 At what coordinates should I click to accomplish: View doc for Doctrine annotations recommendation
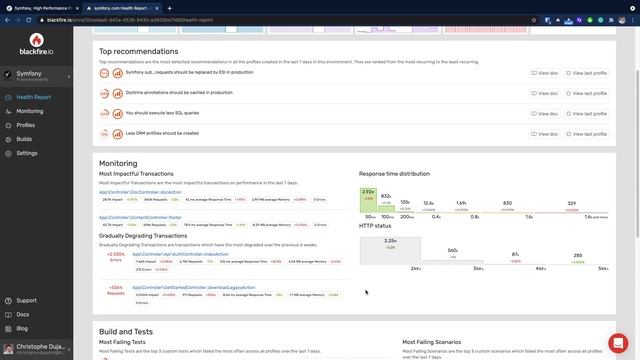click(544, 93)
